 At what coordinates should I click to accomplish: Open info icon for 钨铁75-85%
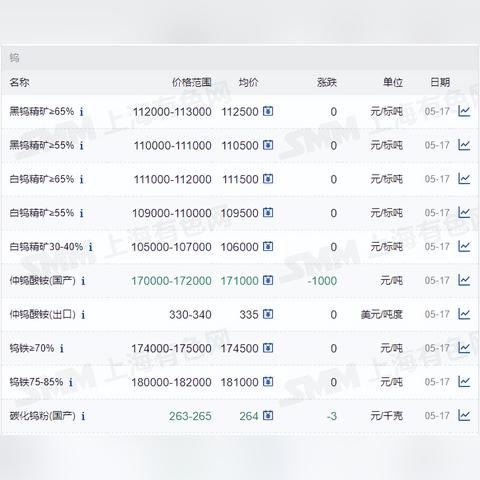71,382
